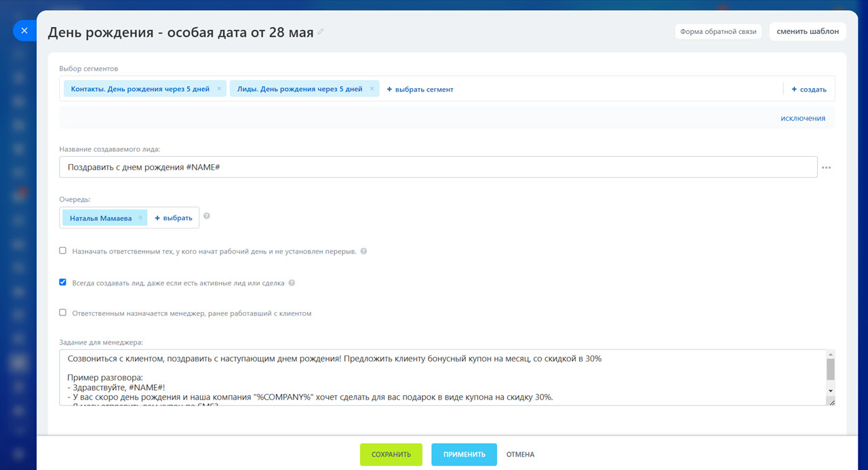Screen dimensions: 868x470
Task: Show help hint for working day checkbox
Action: pos(363,251)
